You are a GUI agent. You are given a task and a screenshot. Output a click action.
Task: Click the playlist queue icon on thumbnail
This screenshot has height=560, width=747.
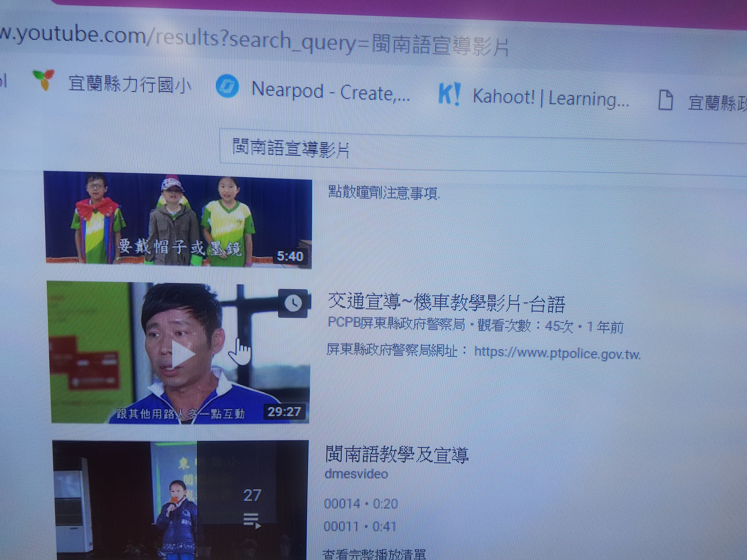[x=252, y=520]
